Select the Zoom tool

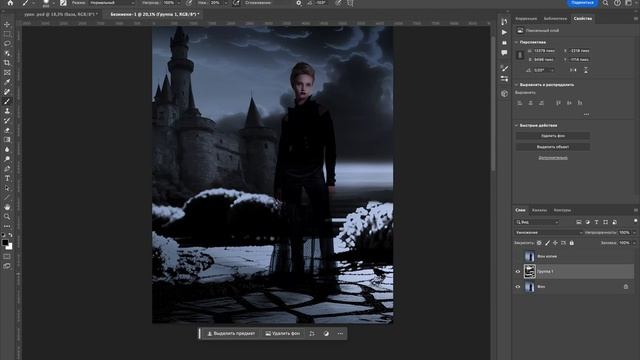pos(7,217)
